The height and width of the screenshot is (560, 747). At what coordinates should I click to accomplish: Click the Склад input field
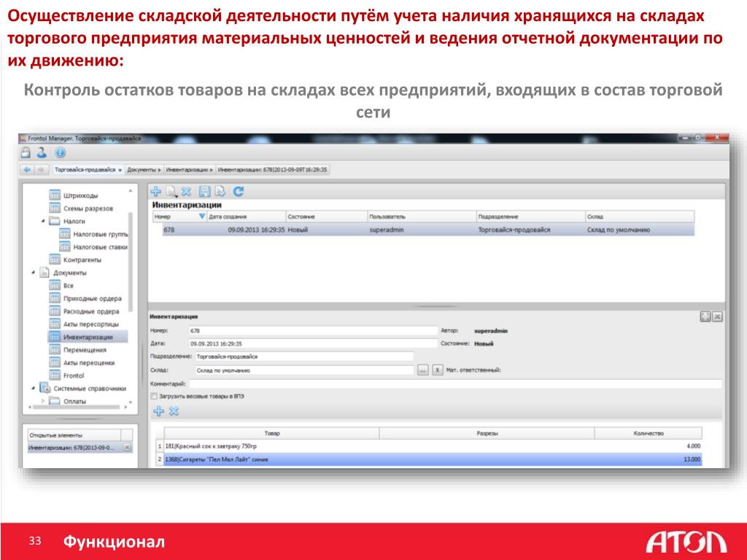[x=304, y=370]
